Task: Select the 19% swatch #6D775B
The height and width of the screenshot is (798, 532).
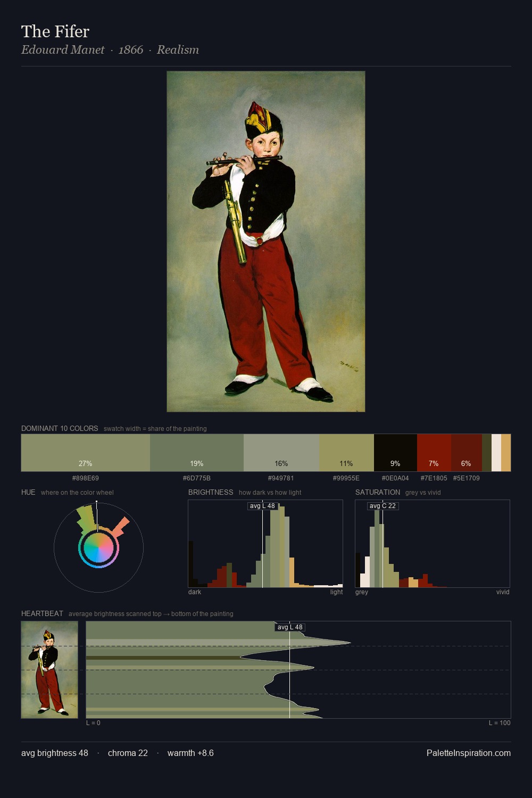Action: (197, 453)
